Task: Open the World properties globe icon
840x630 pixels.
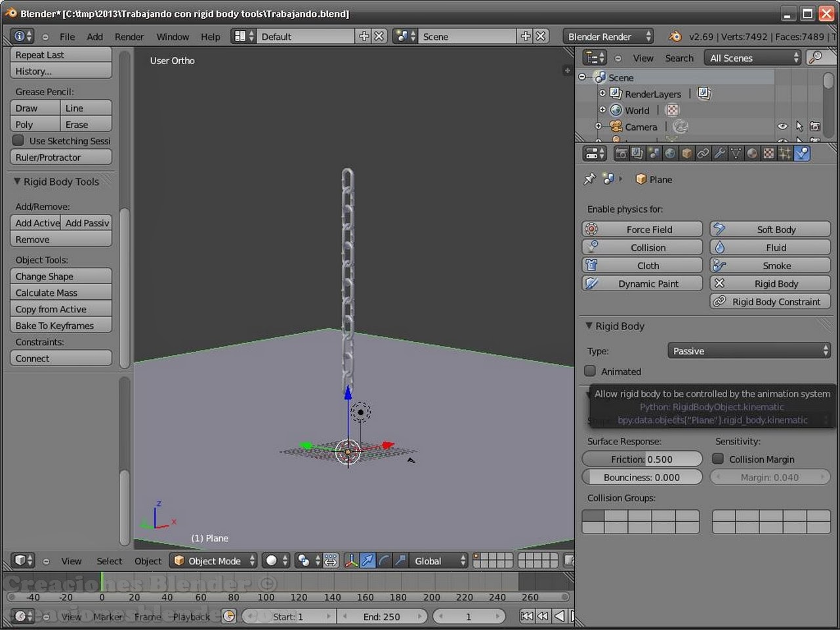Action: [x=670, y=153]
